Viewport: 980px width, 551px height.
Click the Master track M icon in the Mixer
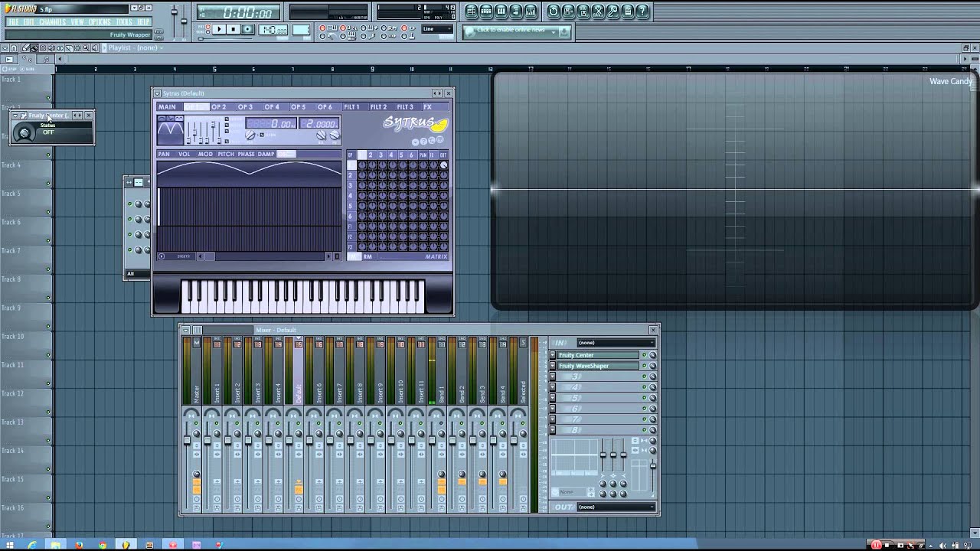[x=196, y=342]
